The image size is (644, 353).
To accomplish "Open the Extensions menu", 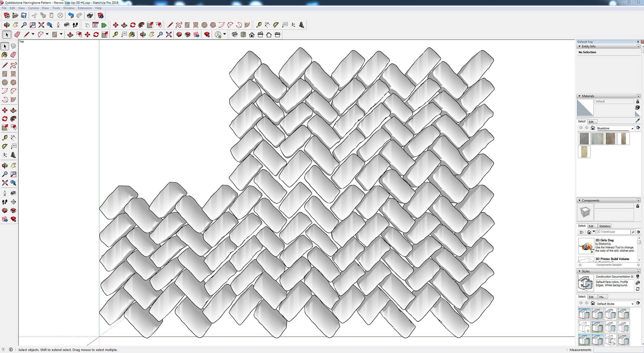I will click(85, 8).
